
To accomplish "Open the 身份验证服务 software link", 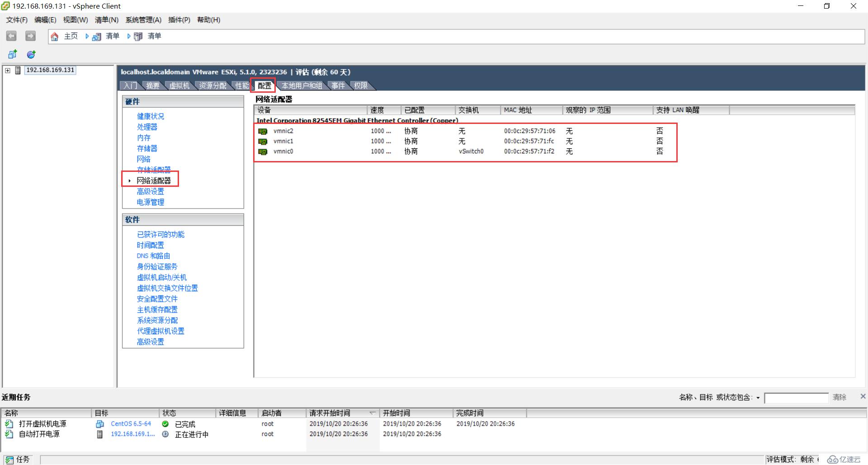I will (157, 267).
